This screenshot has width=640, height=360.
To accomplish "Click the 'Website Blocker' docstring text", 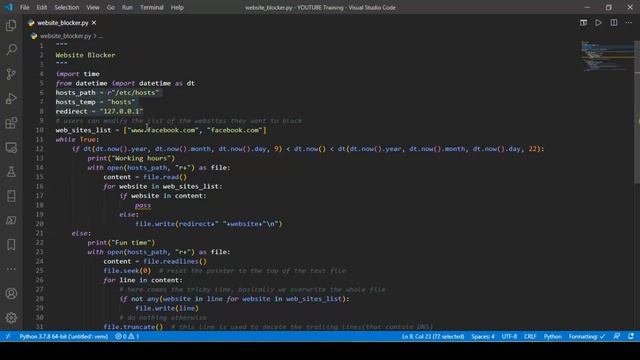I will (x=85, y=55).
